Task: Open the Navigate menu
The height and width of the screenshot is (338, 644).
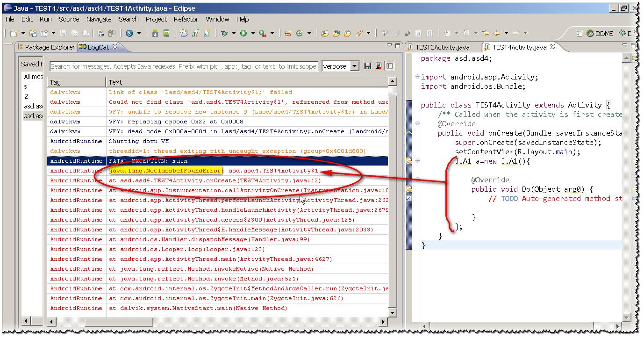Action: click(x=99, y=19)
